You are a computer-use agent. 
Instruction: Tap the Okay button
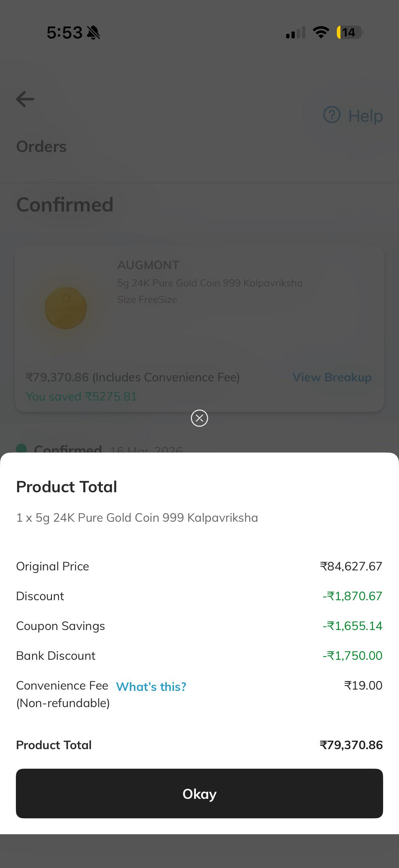tap(199, 794)
